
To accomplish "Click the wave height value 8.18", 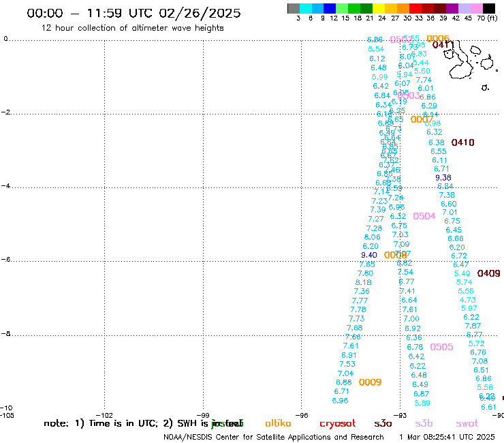I will click(364, 282).
